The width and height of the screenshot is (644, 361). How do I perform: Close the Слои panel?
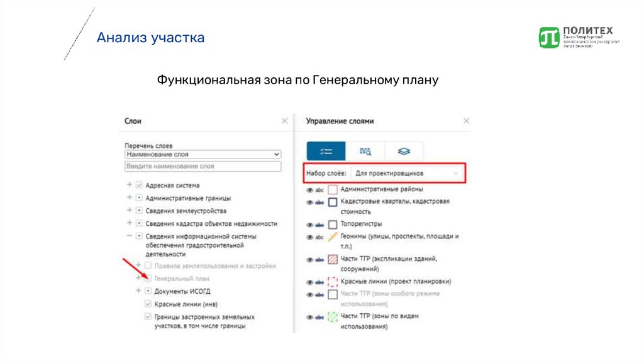[285, 121]
